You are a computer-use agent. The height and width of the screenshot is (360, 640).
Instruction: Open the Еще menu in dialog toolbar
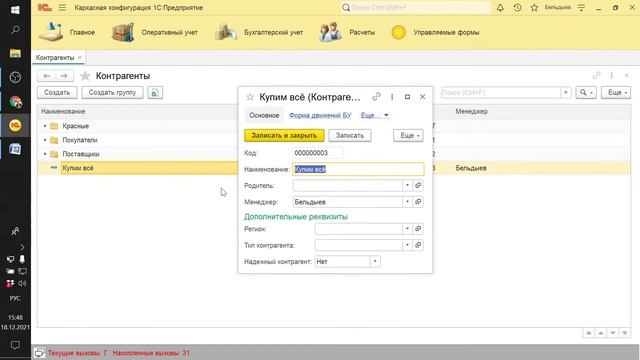[408, 136]
